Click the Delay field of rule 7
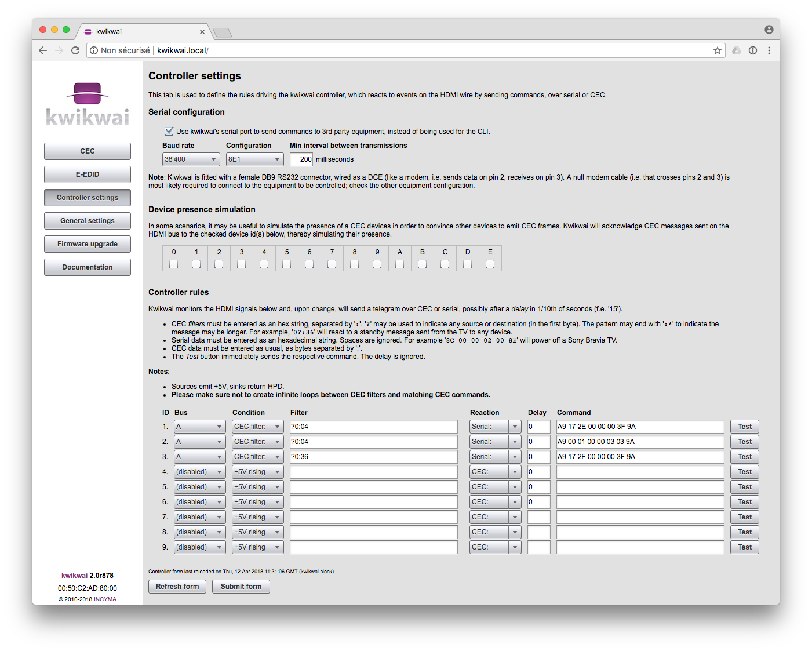This screenshot has height=651, width=812. coord(539,517)
